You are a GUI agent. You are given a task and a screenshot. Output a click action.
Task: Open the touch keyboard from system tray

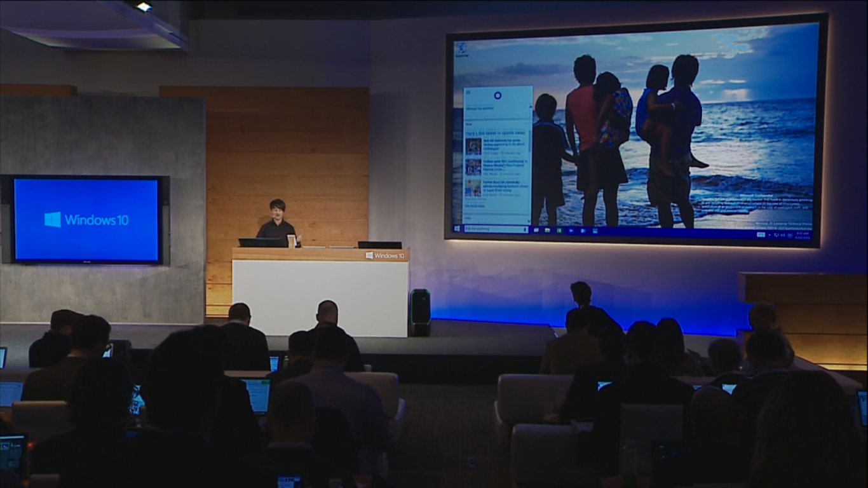tap(761, 234)
